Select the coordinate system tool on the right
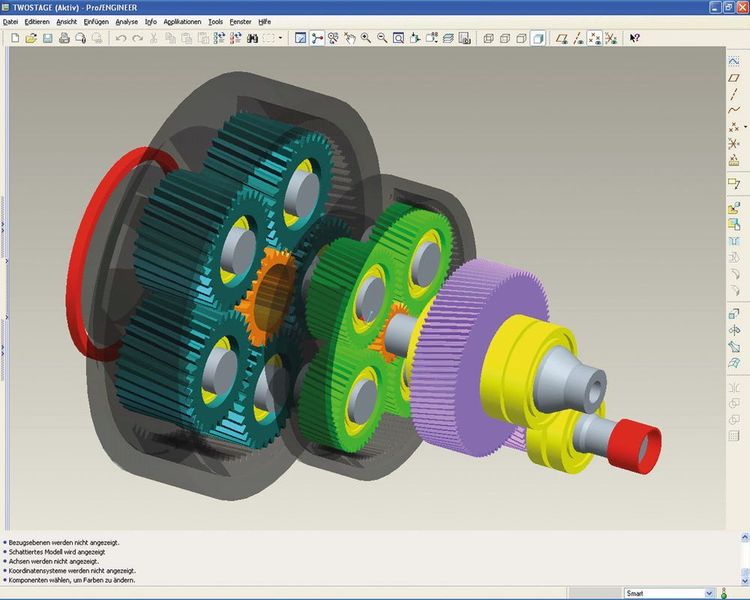 (x=734, y=144)
